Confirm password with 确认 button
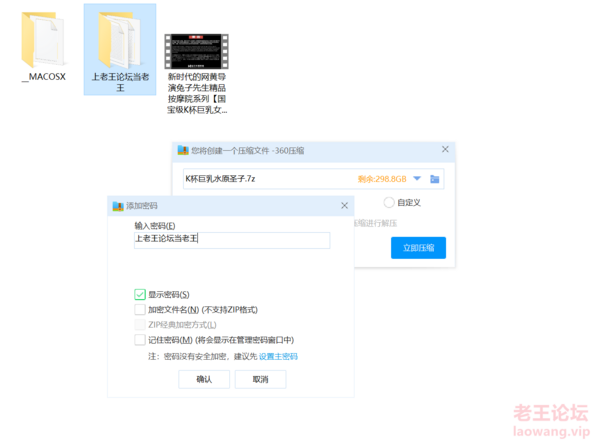Viewport: 599px width, 443px height. coord(204,379)
